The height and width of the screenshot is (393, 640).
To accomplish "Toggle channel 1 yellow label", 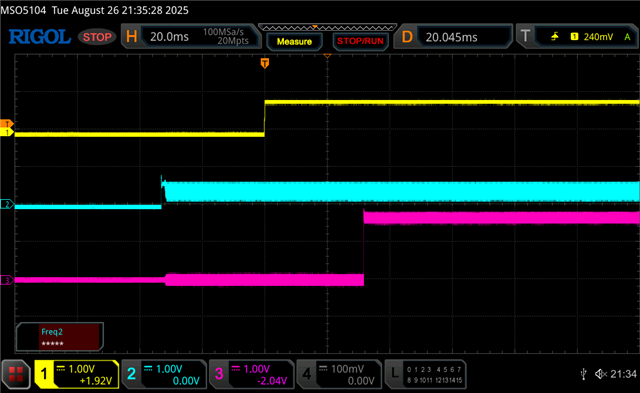I will point(44,374).
